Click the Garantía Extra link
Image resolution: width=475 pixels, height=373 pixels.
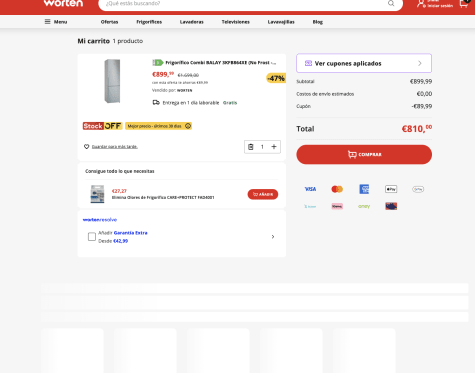click(130, 233)
